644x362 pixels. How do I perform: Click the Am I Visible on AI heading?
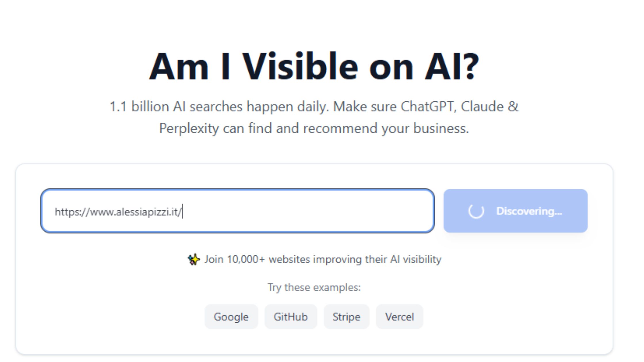[x=315, y=67]
